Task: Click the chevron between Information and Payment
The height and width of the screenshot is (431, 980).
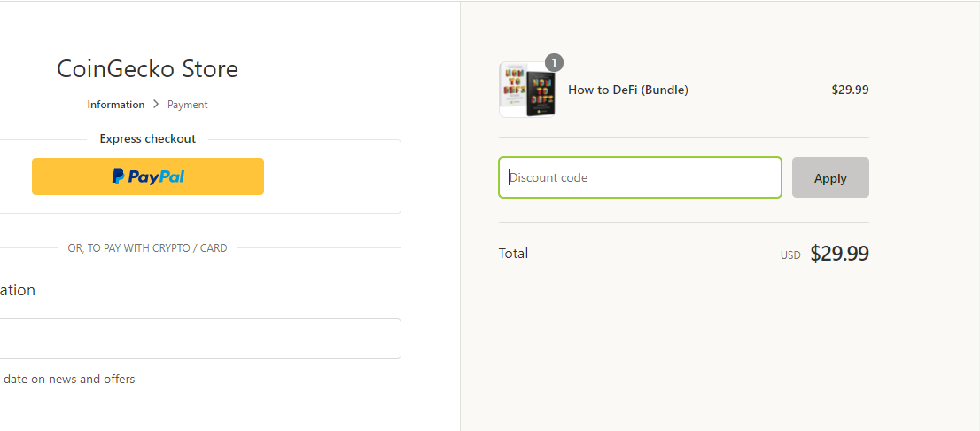Action: point(156,105)
